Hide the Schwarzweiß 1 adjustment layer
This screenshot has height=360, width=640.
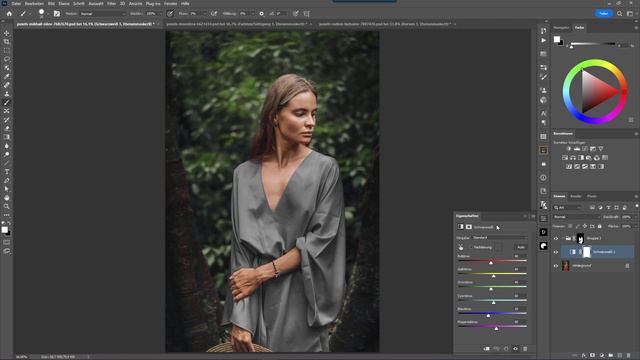click(x=556, y=252)
